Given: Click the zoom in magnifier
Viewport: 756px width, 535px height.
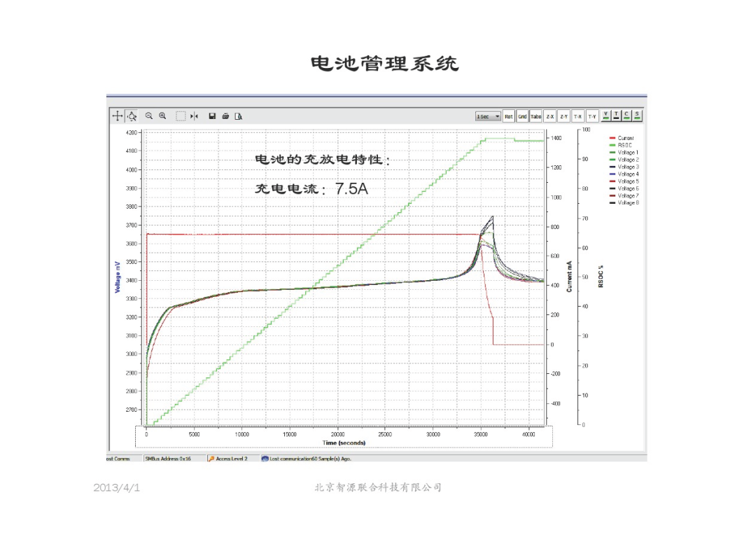Looking at the screenshot, I should point(162,116).
